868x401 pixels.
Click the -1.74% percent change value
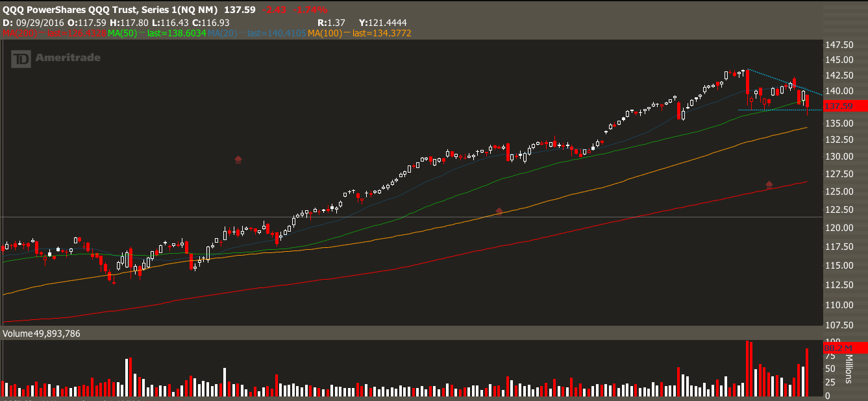(x=312, y=10)
